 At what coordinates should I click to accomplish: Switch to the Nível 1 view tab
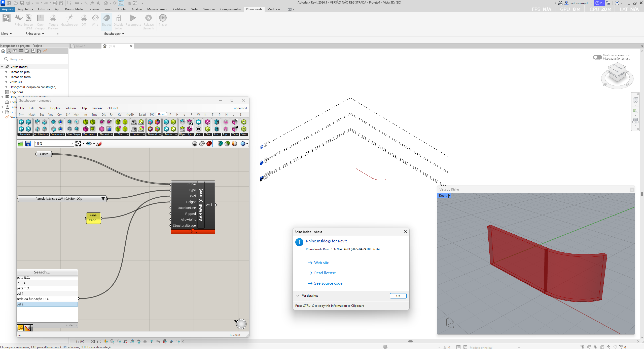[81, 46]
